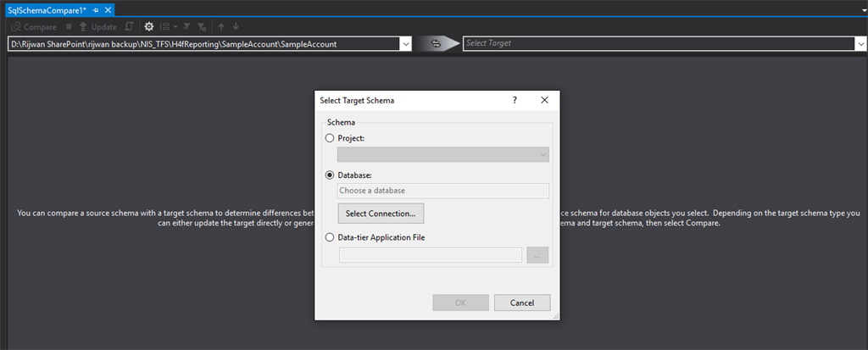Click the Generate Script icon

click(x=129, y=26)
